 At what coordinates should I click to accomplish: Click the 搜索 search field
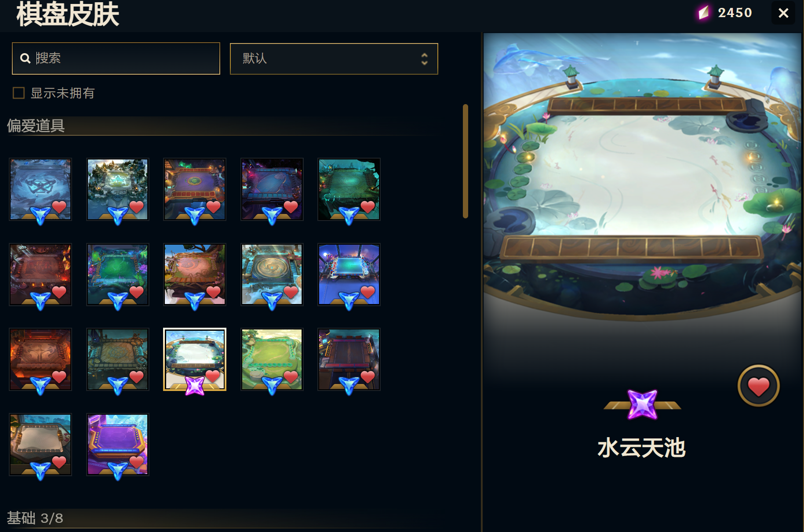click(x=116, y=58)
